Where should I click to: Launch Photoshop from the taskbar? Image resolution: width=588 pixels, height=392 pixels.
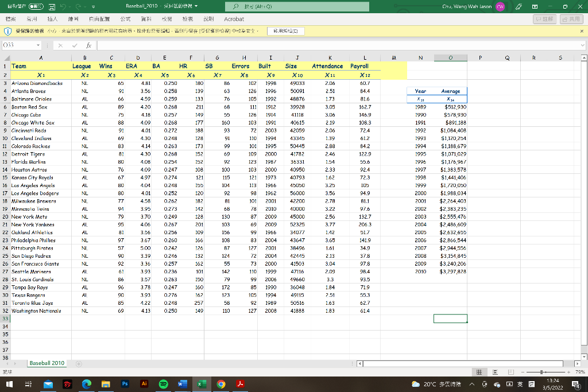(125, 384)
